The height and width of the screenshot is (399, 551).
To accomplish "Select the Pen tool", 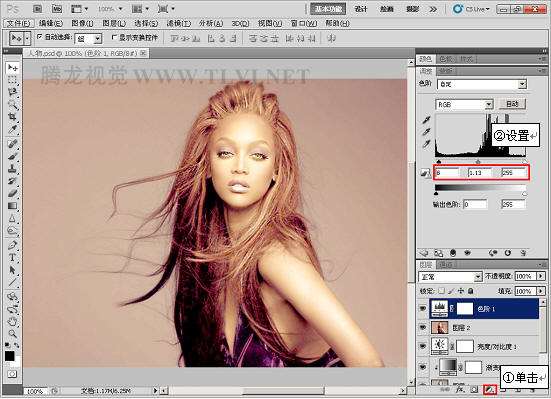I will tap(13, 245).
